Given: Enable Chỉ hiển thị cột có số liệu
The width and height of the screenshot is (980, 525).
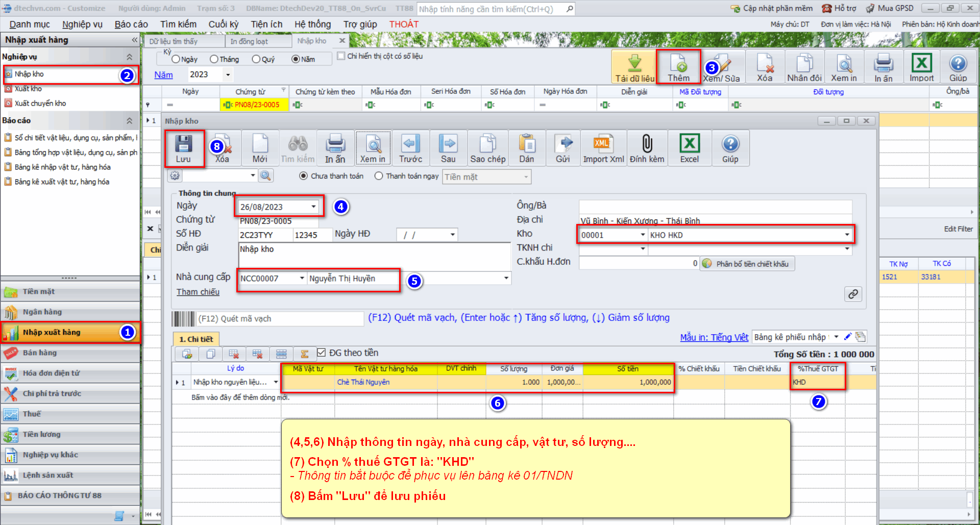Looking at the screenshot, I should click(x=341, y=56).
